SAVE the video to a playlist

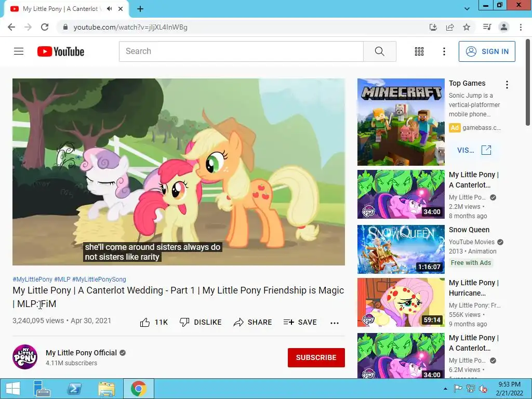point(300,322)
